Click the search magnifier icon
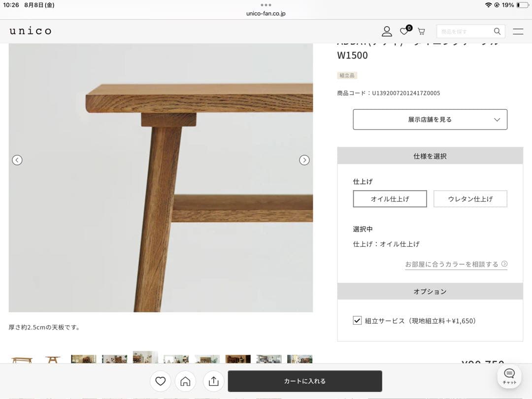532x399 pixels. tap(498, 32)
